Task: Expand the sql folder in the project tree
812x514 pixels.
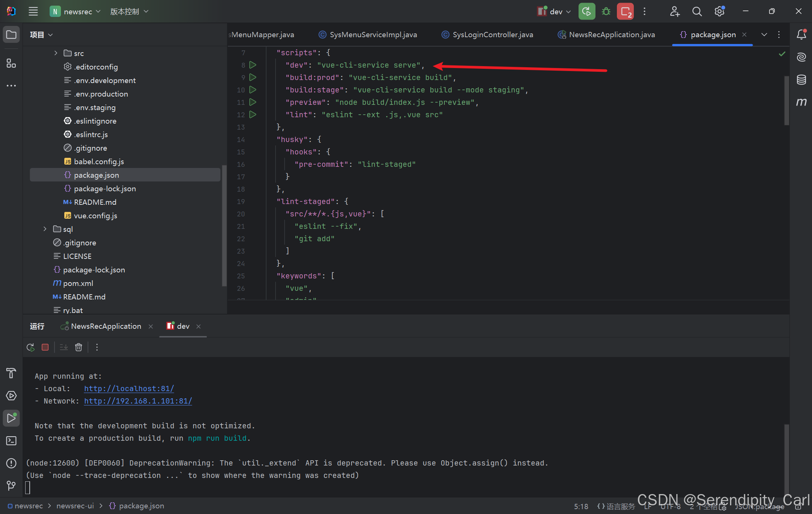Action: (x=45, y=229)
